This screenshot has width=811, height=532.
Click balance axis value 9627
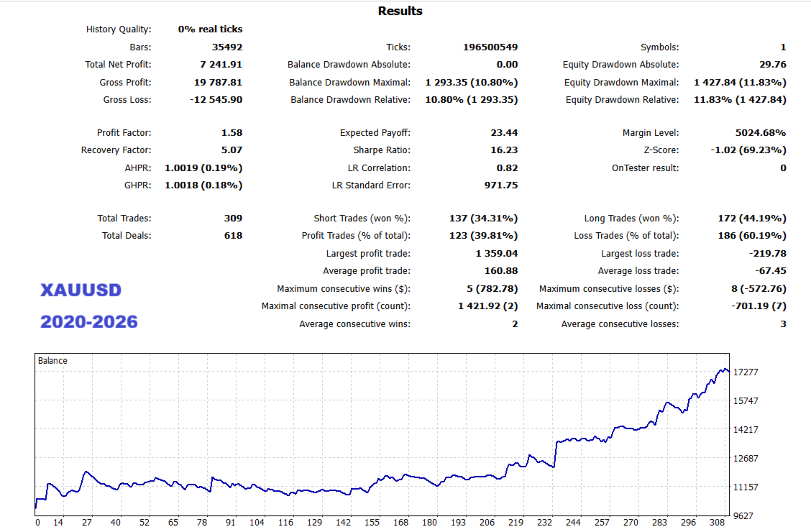click(743, 516)
